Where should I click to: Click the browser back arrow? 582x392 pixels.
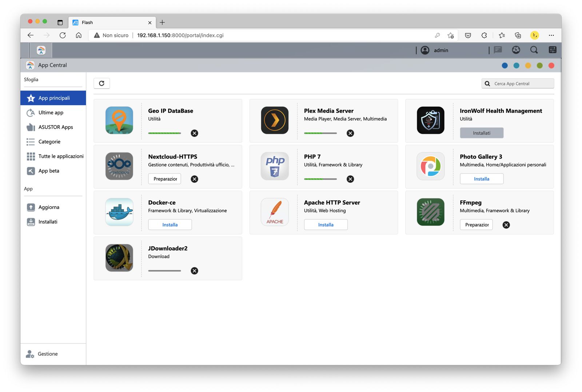pyautogui.click(x=31, y=35)
